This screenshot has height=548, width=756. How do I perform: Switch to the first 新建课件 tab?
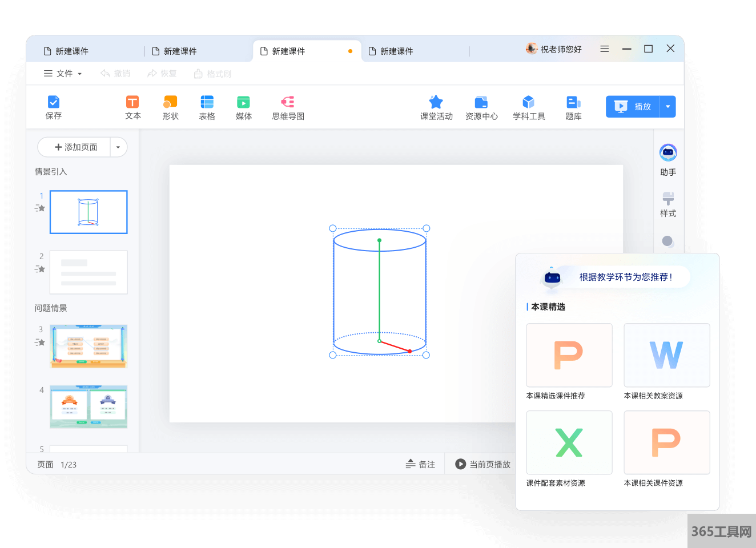click(72, 51)
